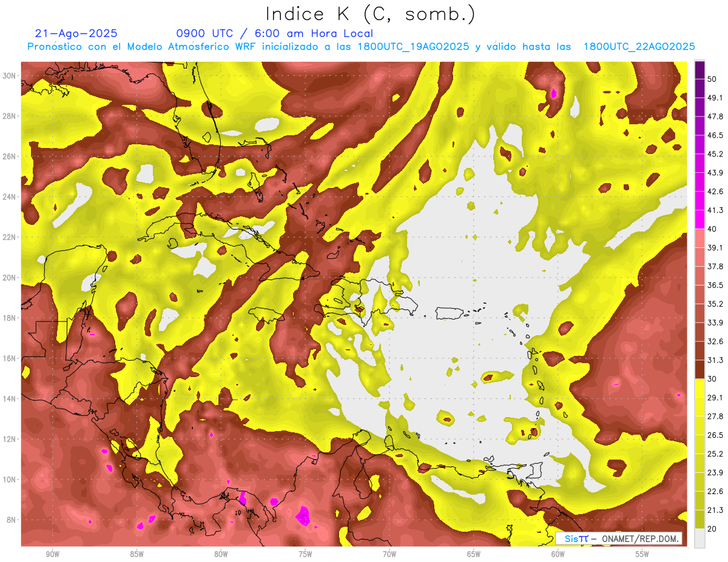
Task: Click the longitude label '60W'
Action: point(558,554)
